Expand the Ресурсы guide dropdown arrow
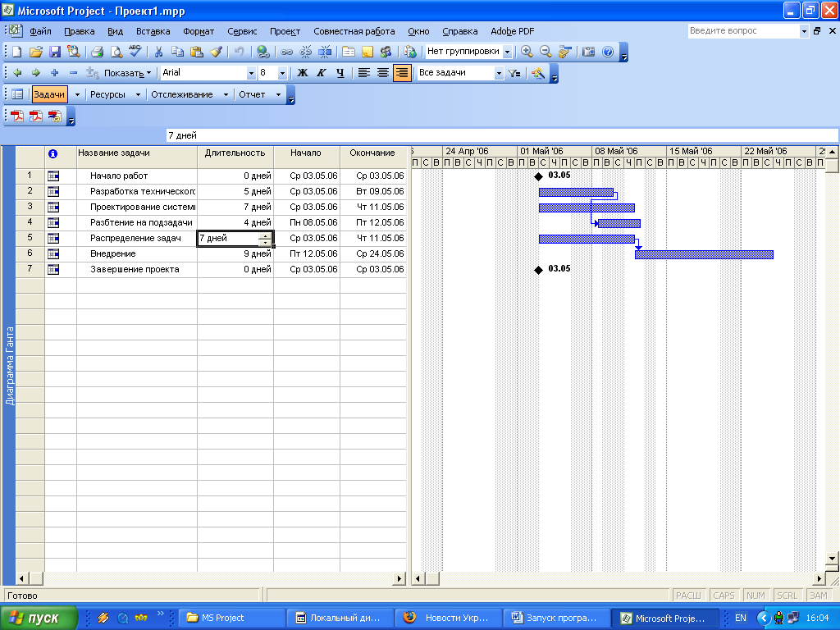Viewport: 840px width, 630px height. 138,95
